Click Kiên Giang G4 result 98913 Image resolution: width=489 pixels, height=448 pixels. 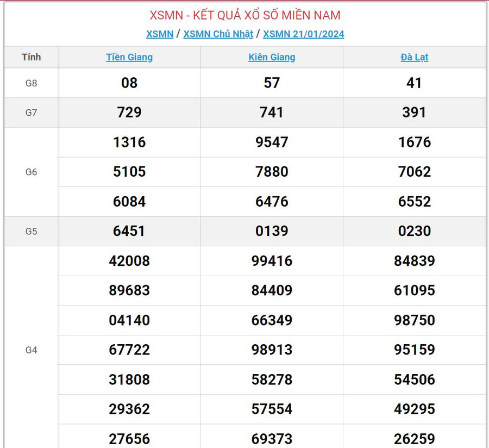pyautogui.click(x=272, y=350)
